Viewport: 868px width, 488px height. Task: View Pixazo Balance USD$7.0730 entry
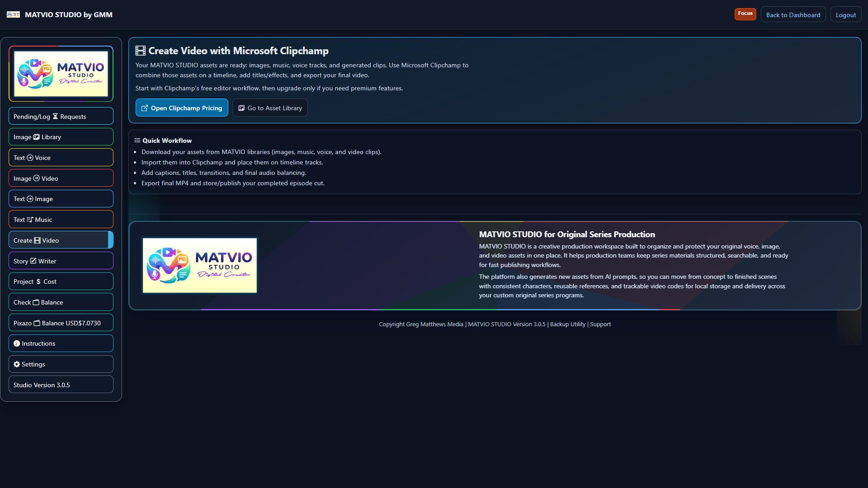(x=61, y=323)
